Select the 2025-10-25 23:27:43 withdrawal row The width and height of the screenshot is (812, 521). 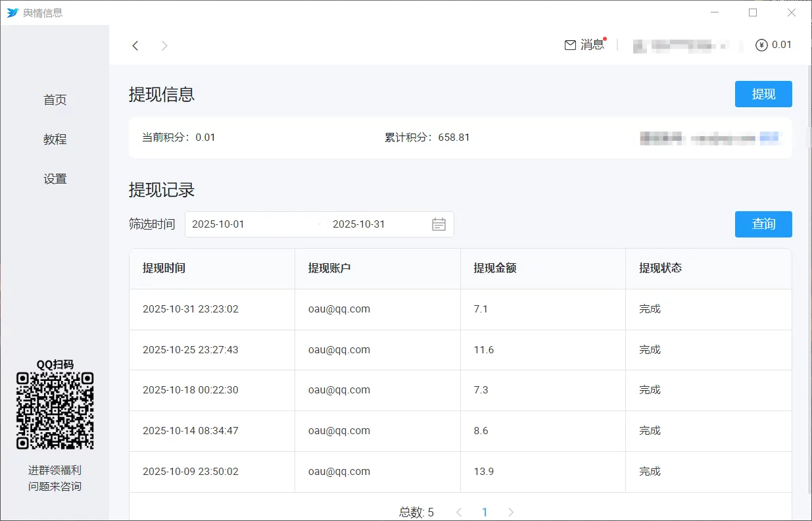[460, 350]
